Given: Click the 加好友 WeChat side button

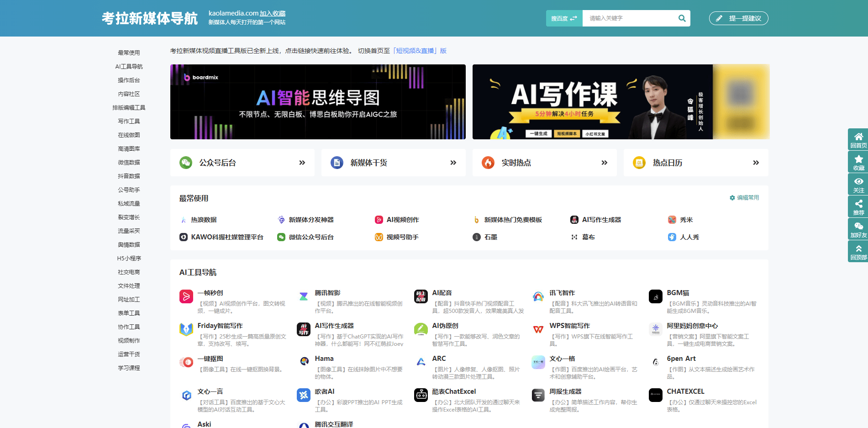Looking at the screenshot, I should click(x=858, y=229).
